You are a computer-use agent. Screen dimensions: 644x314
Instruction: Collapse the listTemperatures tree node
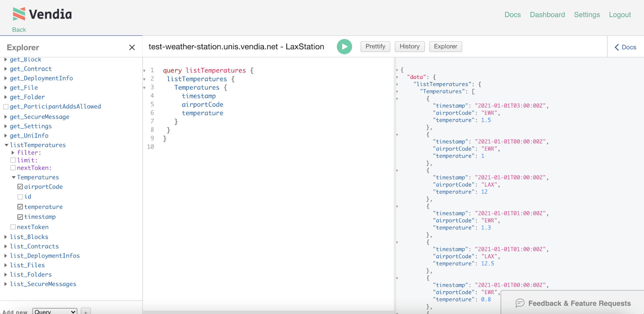pyautogui.click(x=6, y=145)
